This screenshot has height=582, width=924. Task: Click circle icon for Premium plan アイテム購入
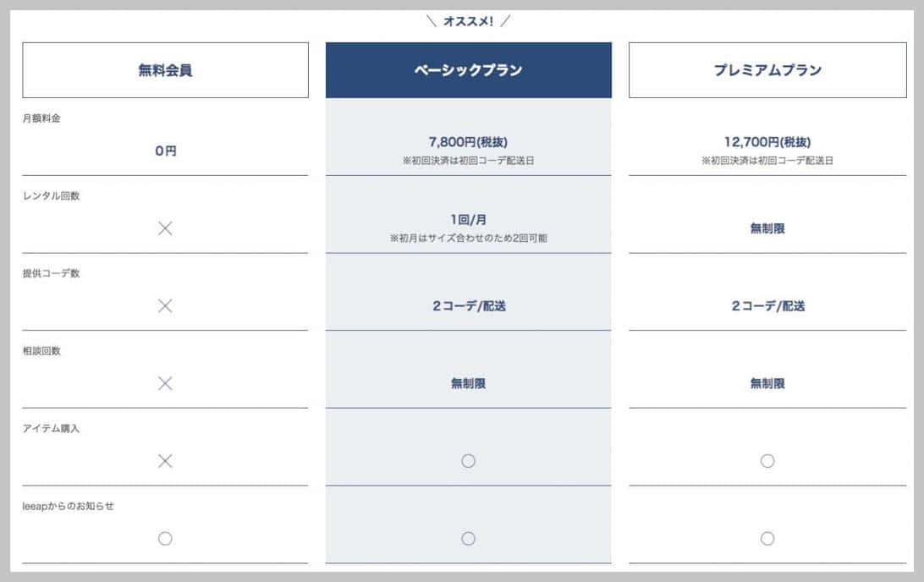[x=767, y=461]
